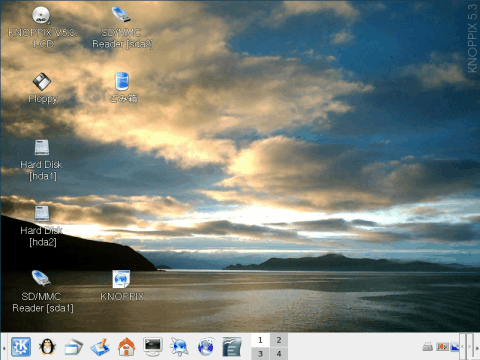Launch Konqueror web browser from panel
480x360 pixels.
coord(179,347)
